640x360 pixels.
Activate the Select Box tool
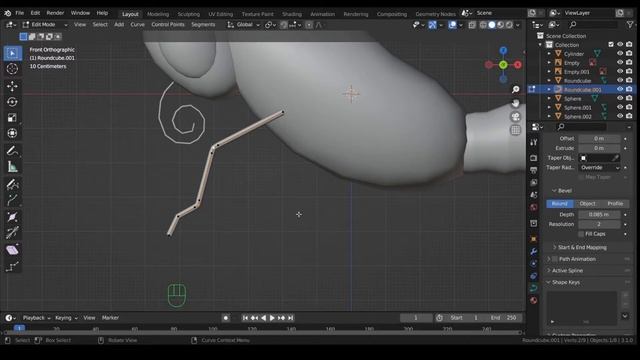12,53
